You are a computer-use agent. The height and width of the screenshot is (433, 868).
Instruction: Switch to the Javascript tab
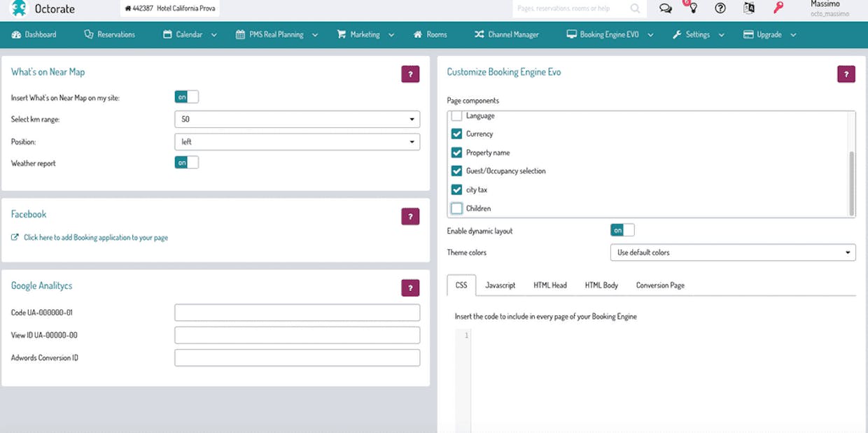pos(500,285)
